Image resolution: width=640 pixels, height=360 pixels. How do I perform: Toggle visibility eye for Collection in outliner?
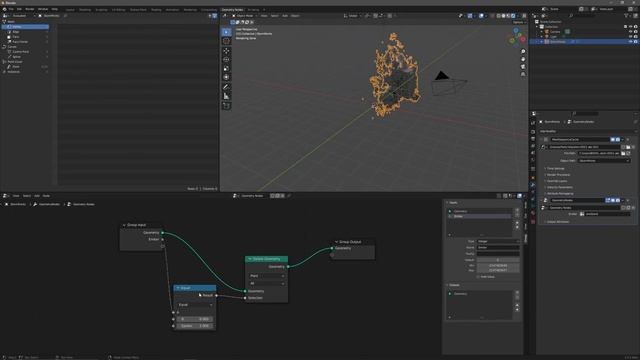tap(630, 27)
